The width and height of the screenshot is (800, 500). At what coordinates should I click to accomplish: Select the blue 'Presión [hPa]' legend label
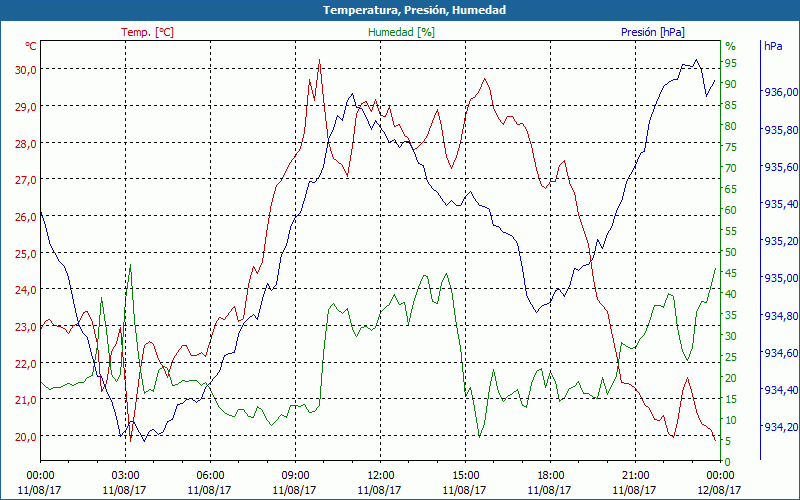point(653,32)
